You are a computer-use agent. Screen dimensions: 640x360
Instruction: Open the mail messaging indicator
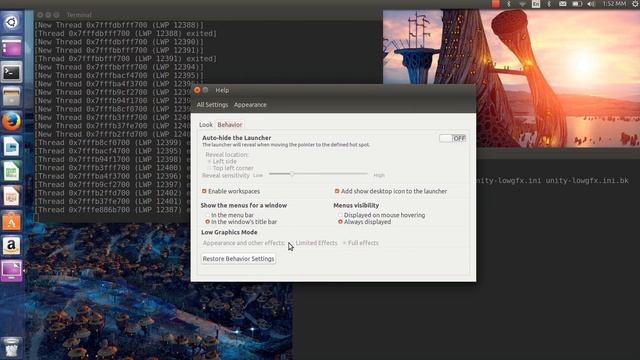(562, 4)
